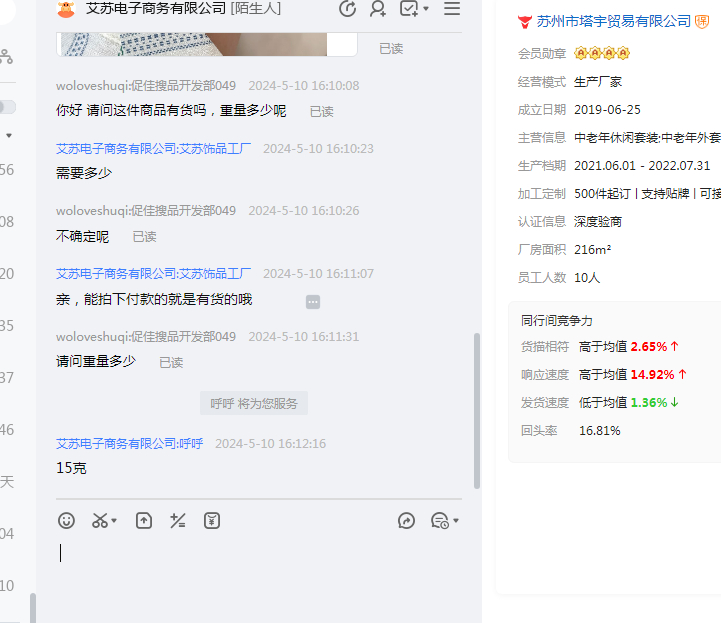Click the left sidebar lower scrollbar
The width and height of the screenshot is (721, 623).
(33, 608)
